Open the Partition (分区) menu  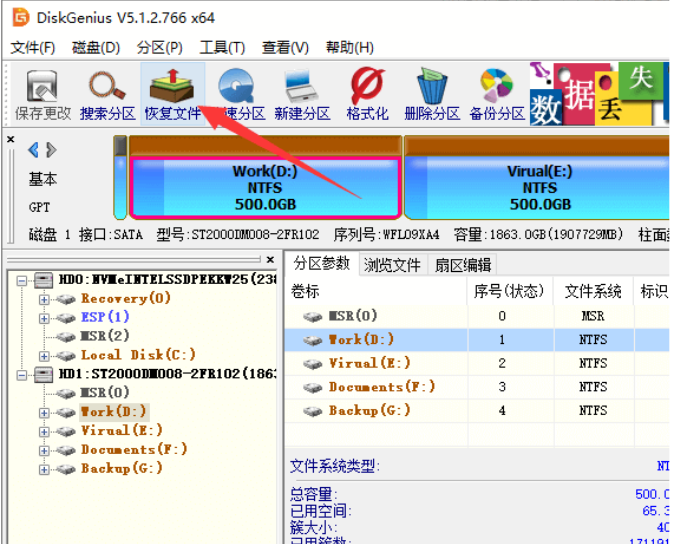[x=160, y=47]
